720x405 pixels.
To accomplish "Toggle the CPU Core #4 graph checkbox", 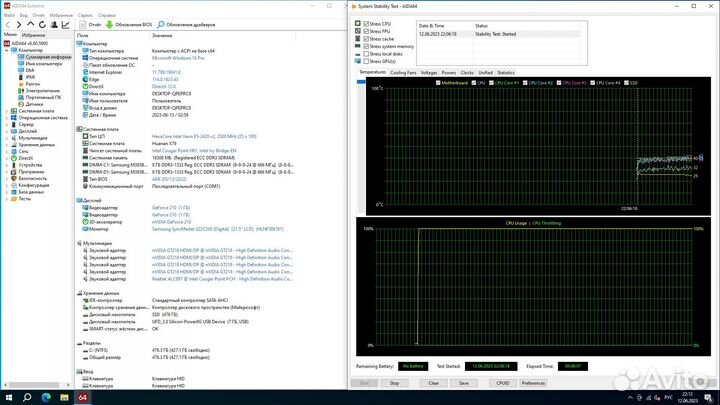I will (x=593, y=83).
